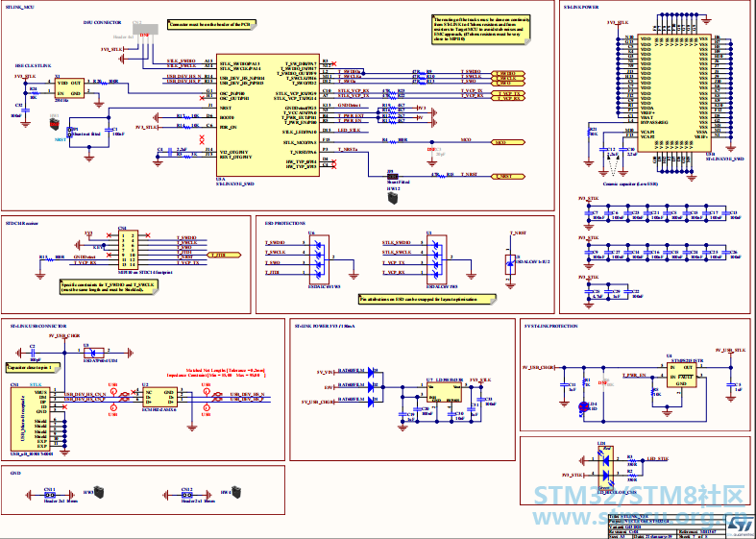
Task: Click the 5V ST-LINK PROTECTION section title
Action: 550,326
